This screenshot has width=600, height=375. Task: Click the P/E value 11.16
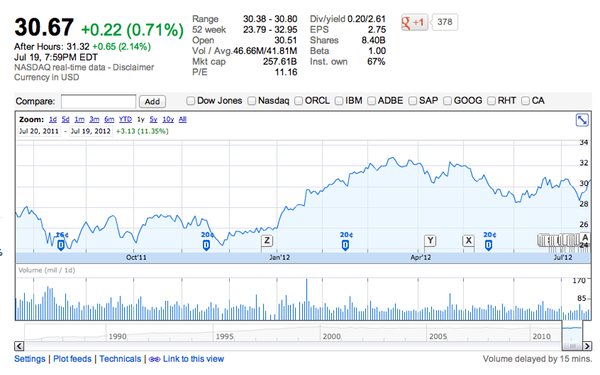[286, 72]
